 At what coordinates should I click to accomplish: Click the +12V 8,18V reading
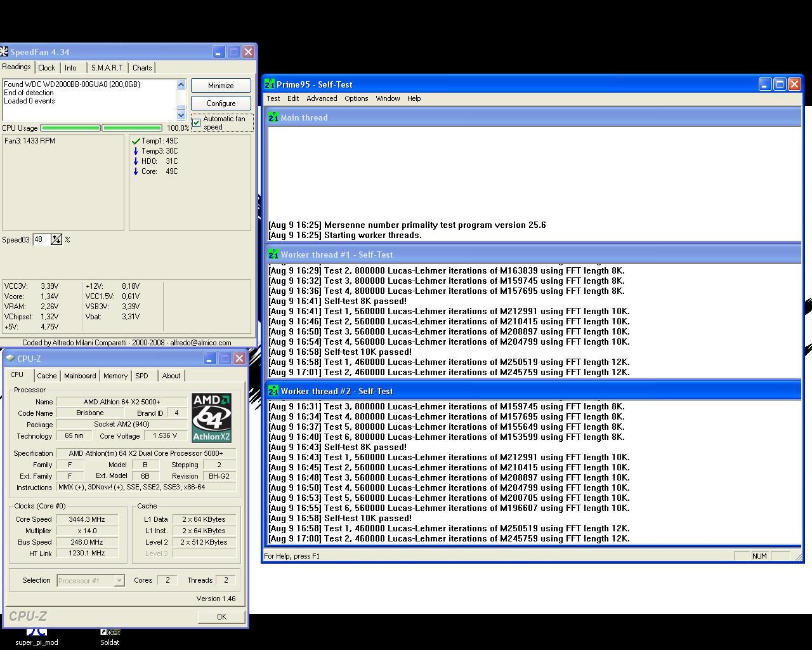coord(113,286)
